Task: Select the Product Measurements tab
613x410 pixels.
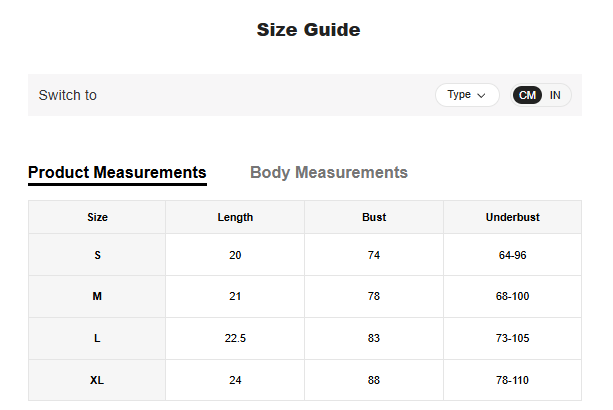Action: tap(117, 172)
